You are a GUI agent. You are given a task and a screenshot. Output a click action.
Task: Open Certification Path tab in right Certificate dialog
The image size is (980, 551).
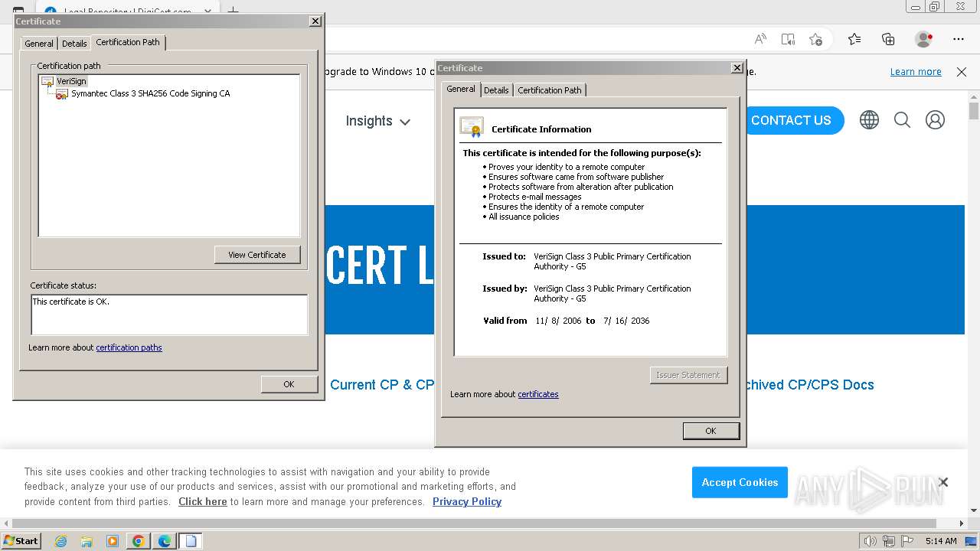(550, 90)
